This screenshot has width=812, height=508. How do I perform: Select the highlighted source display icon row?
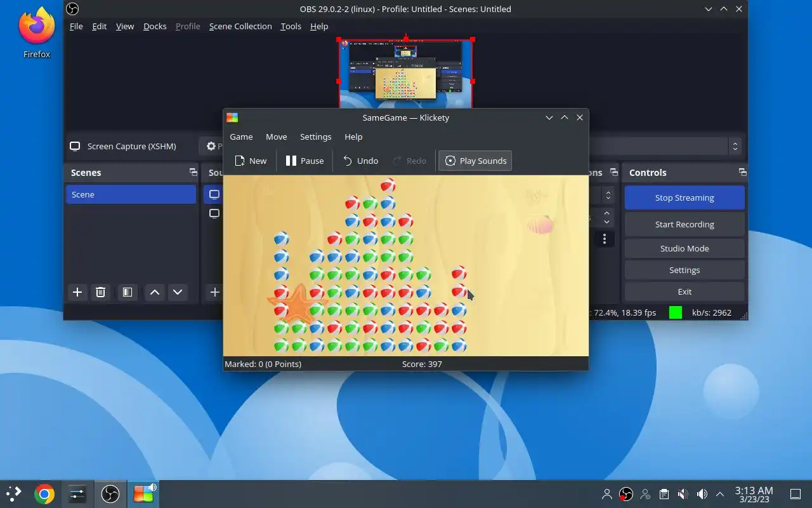[214, 194]
